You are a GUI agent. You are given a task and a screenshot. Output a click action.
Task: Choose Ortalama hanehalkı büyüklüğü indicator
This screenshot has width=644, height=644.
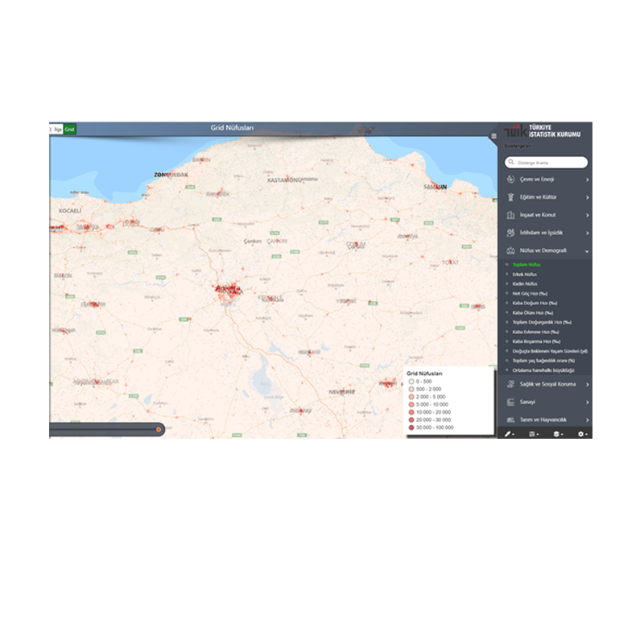543,370
